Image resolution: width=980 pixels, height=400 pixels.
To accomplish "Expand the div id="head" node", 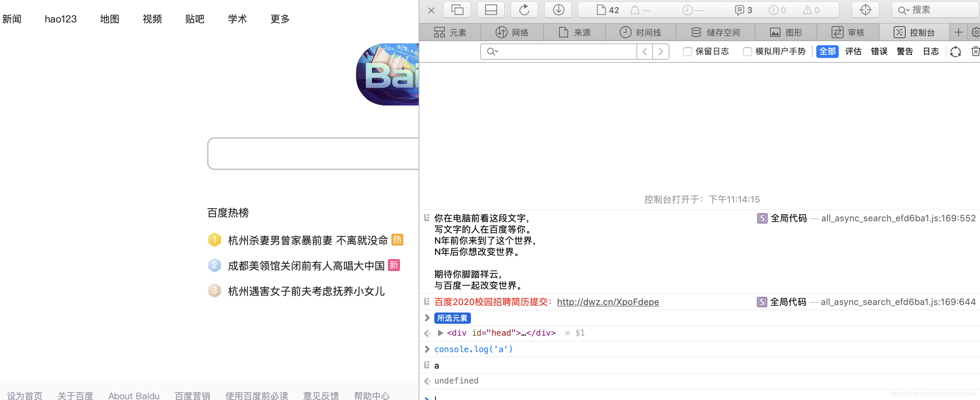I will [440, 333].
